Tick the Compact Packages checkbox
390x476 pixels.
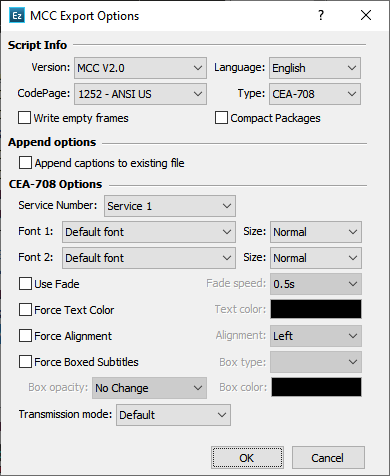pyautogui.click(x=221, y=118)
